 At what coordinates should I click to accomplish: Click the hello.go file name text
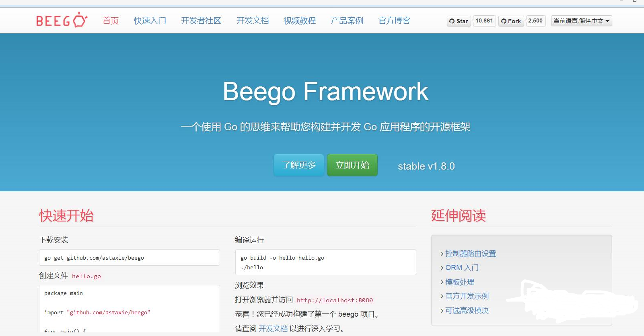(86, 276)
